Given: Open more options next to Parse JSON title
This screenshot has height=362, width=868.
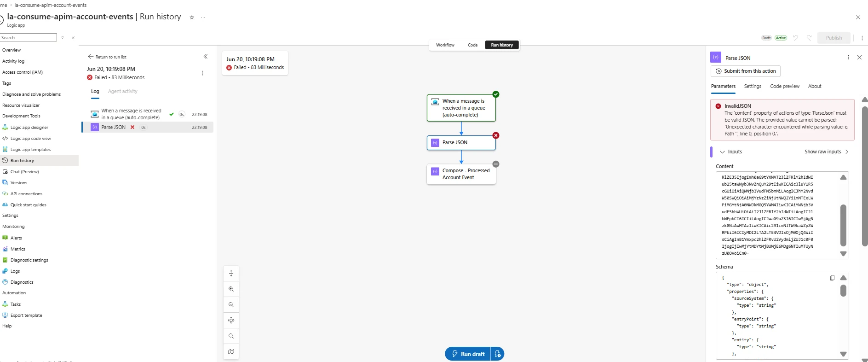Looking at the screenshot, I should [848, 58].
